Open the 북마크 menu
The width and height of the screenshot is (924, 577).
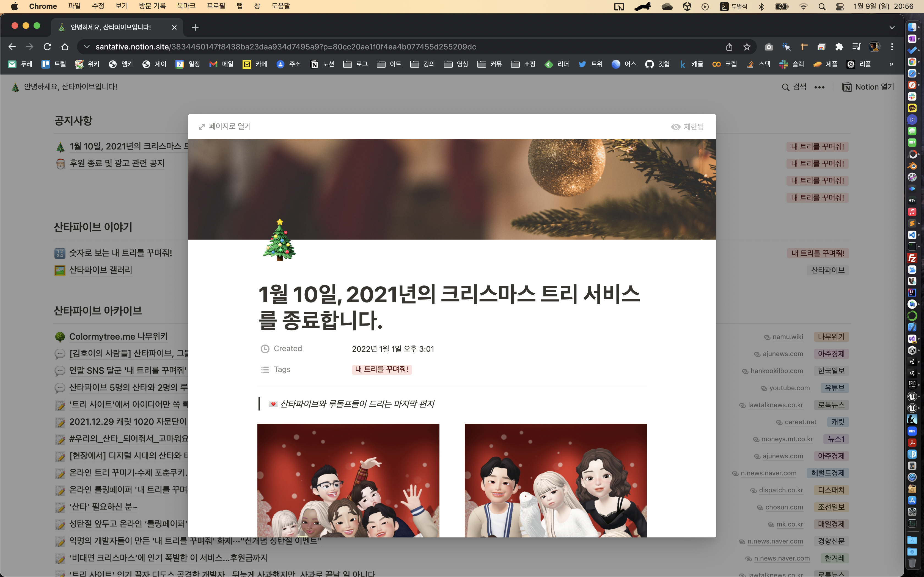point(186,6)
